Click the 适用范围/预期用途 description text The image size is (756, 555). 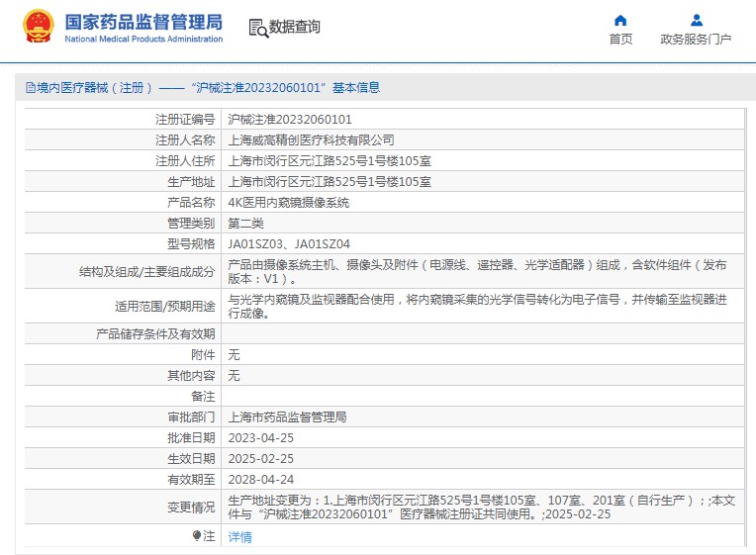(477, 307)
